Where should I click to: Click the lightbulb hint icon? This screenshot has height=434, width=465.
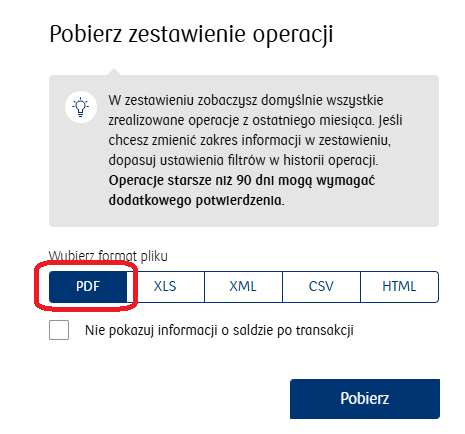pyautogui.click(x=81, y=107)
